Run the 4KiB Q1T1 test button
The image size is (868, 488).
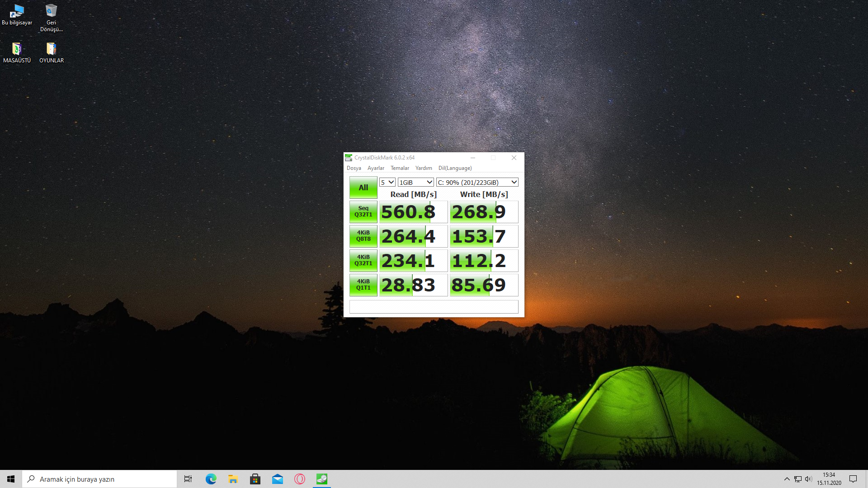[x=363, y=285]
